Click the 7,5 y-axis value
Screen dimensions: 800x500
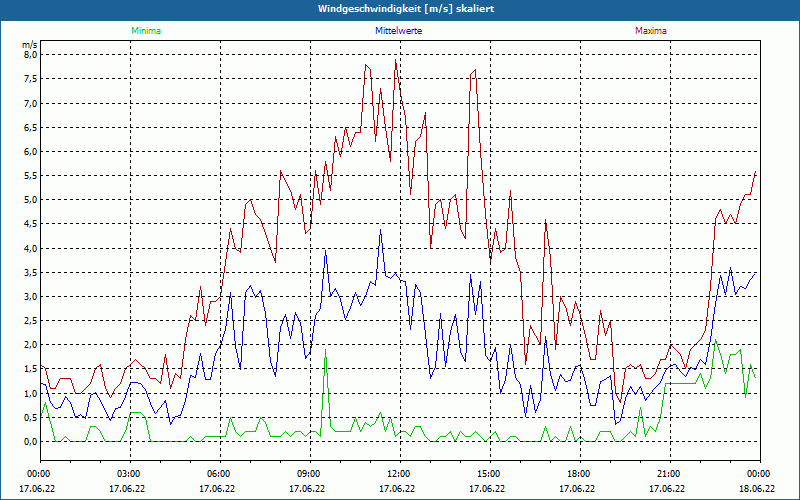click(30, 79)
